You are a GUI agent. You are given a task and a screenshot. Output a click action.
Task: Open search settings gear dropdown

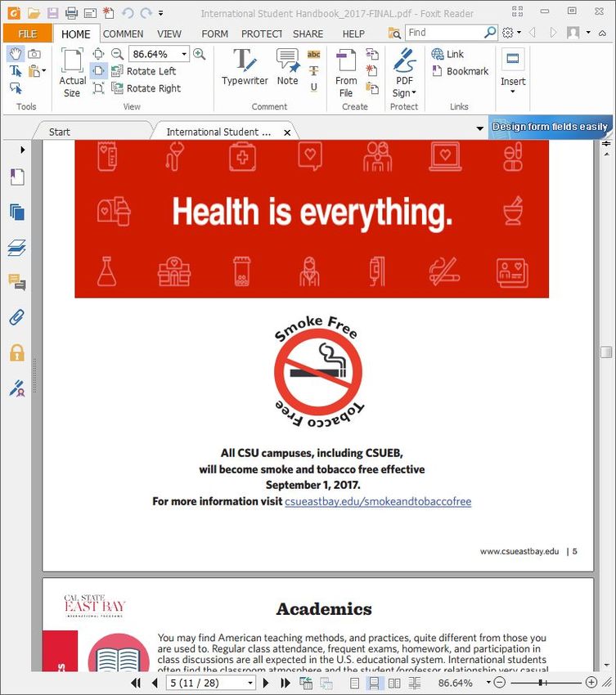click(x=519, y=33)
